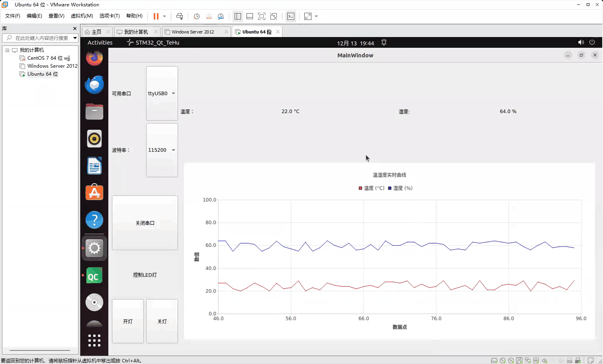Open the 115200 baud rate dropdown

click(162, 150)
